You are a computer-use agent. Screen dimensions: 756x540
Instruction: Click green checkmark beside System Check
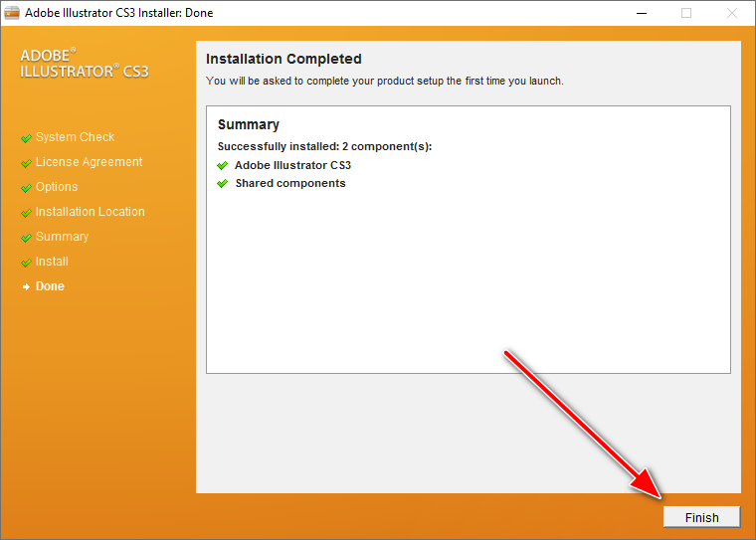[26, 138]
